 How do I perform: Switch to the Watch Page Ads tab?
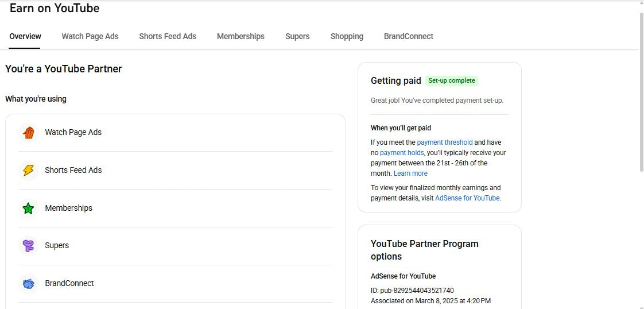click(90, 36)
